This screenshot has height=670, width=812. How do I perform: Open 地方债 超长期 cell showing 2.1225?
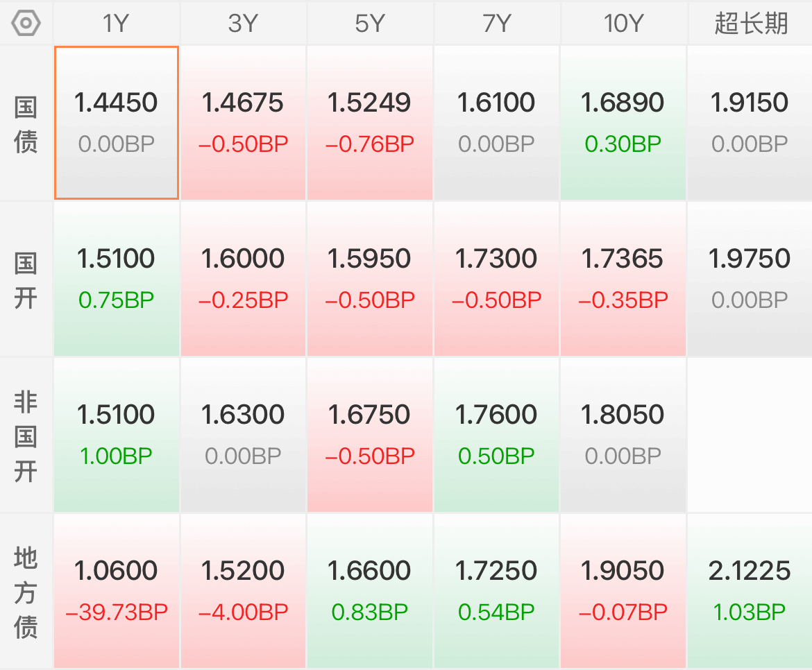pos(750,591)
